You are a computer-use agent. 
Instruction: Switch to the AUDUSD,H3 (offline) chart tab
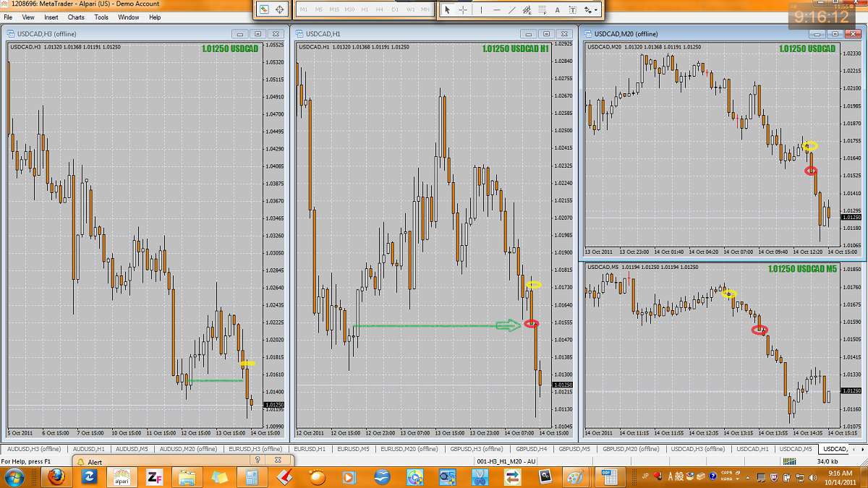pos(35,449)
